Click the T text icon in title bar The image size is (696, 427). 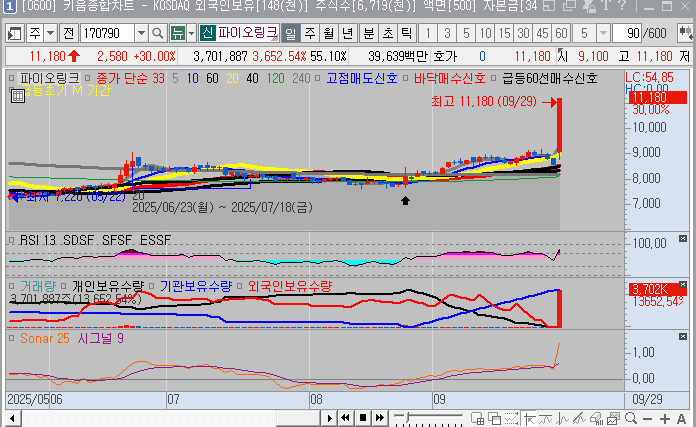point(606,6)
